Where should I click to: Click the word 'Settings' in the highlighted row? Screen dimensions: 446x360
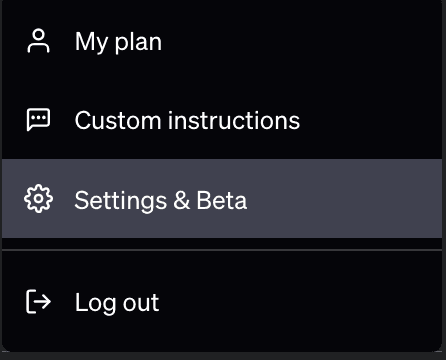pos(121,201)
